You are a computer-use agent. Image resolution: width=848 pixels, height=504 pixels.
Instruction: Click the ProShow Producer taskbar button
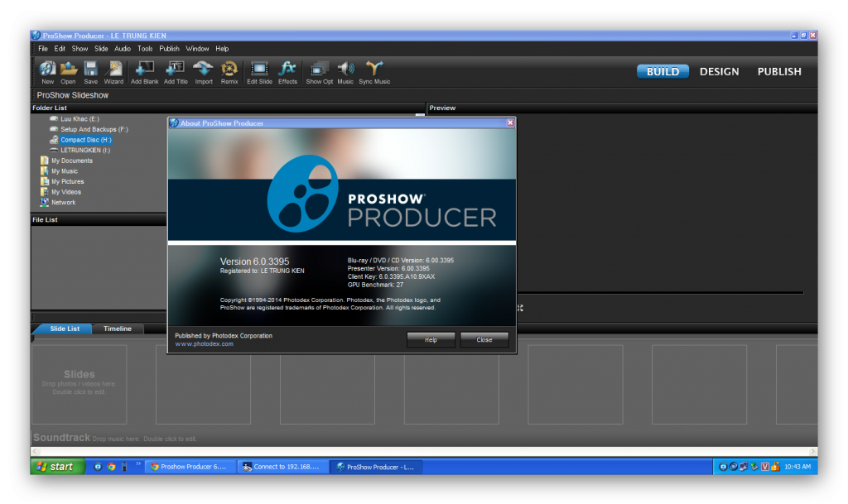coord(377,467)
